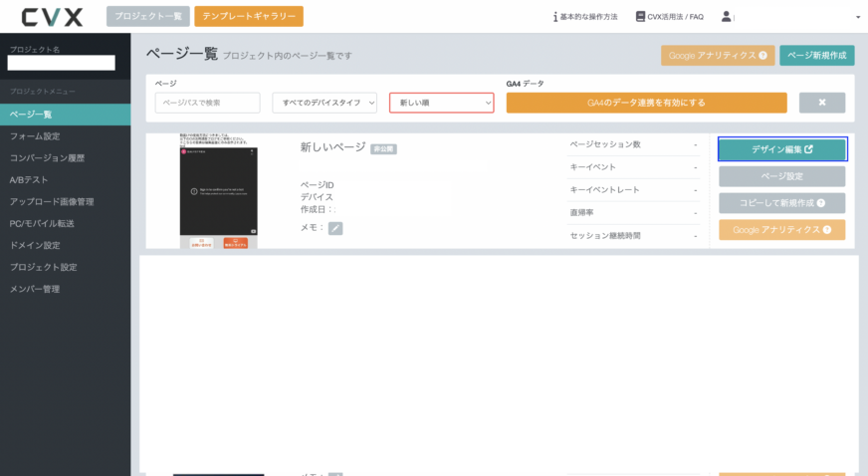Open the 新しい順 sort dropdown

click(441, 103)
